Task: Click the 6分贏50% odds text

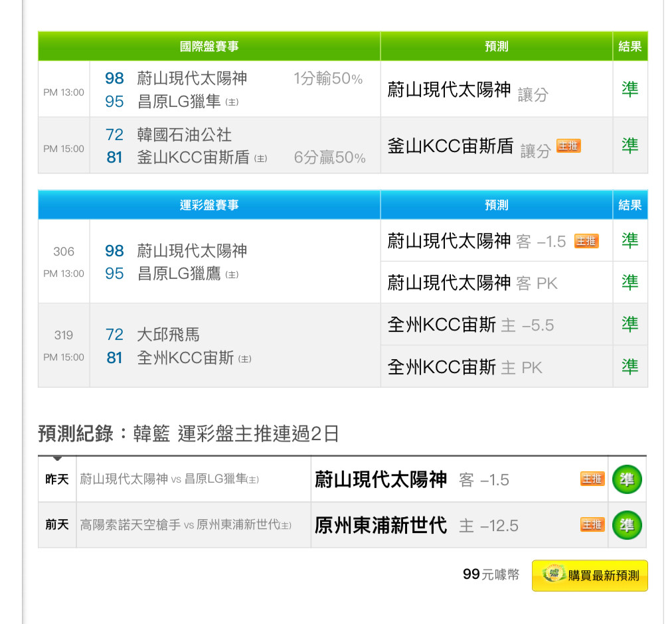Action: [x=329, y=157]
